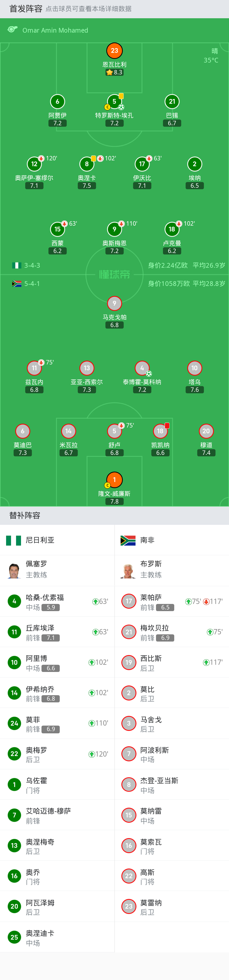229x980 pixels.
Task: Click referee name Omar Amin Mohamed
Action: click(55, 30)
